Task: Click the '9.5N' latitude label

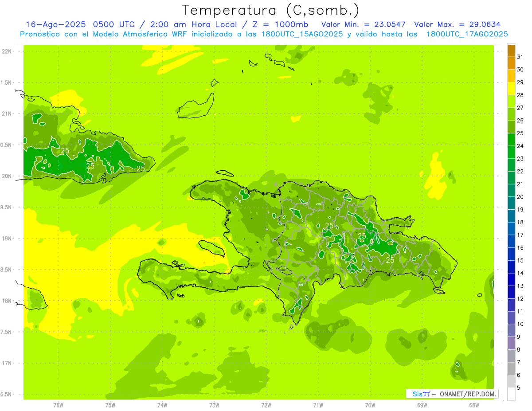Action: (7, 207)
